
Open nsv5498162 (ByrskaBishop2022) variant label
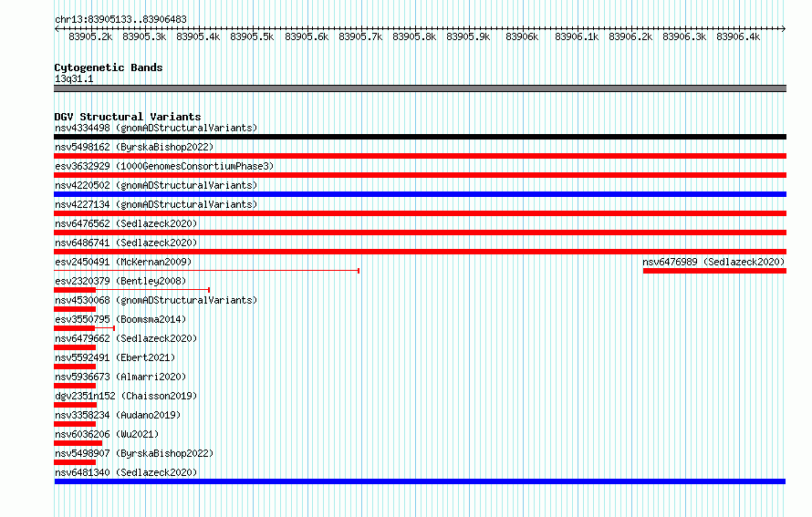[134, 147]
